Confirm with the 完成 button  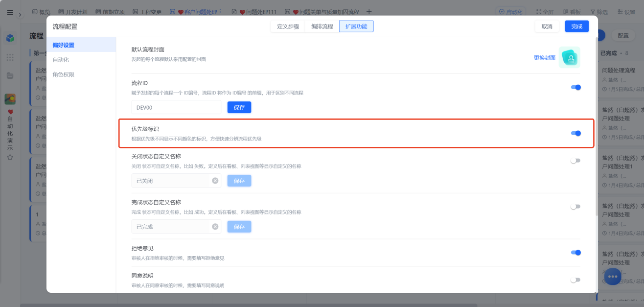click(577, 26)
